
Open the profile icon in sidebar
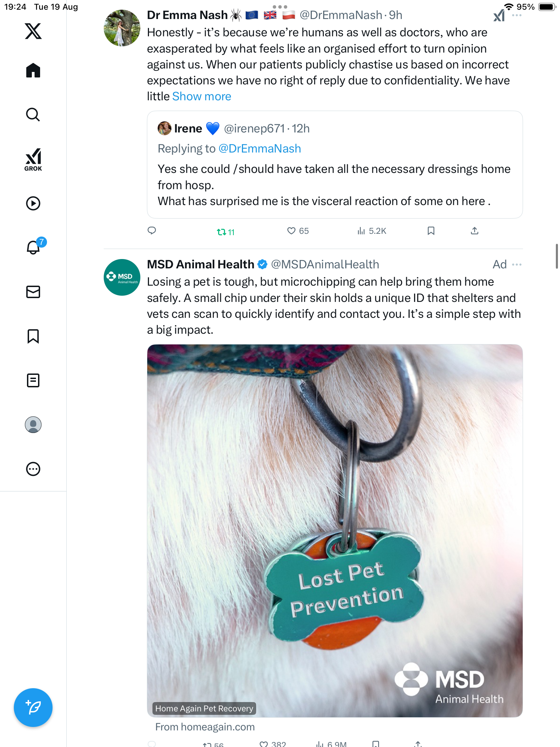tap(33, 425)
